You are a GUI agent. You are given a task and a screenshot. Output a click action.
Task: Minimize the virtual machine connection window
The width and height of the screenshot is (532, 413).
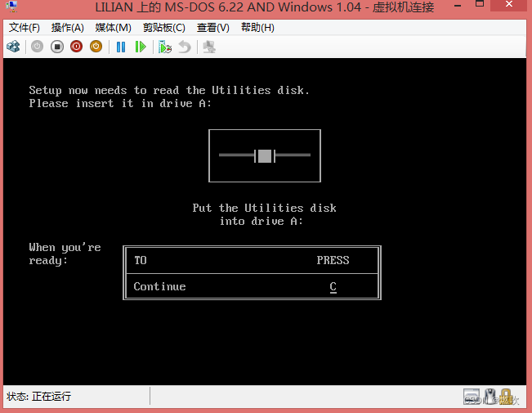pyautogui.click(x=458, y=6)
